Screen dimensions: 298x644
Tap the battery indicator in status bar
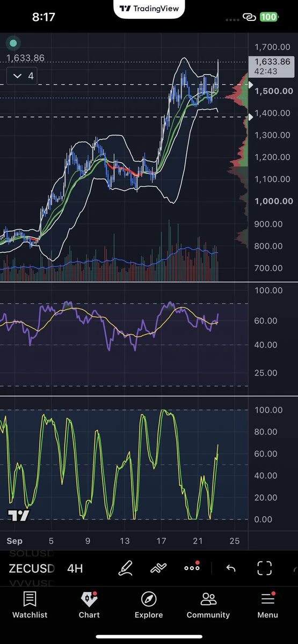click(268, 17)
